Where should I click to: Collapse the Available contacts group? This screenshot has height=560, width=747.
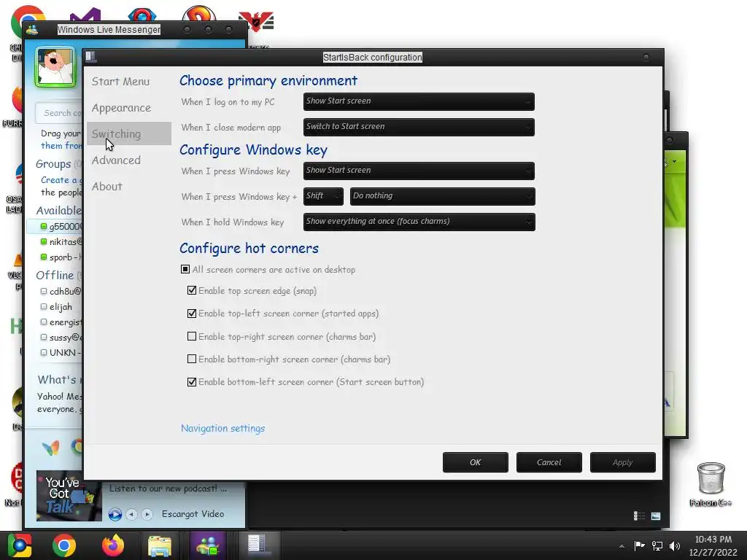tap(58, 211)
